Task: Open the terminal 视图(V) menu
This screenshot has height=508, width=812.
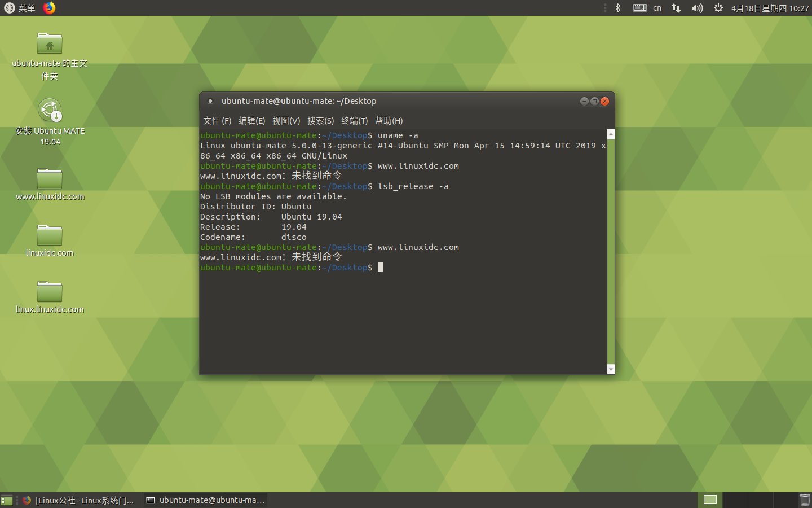Action: click(286, 121)
